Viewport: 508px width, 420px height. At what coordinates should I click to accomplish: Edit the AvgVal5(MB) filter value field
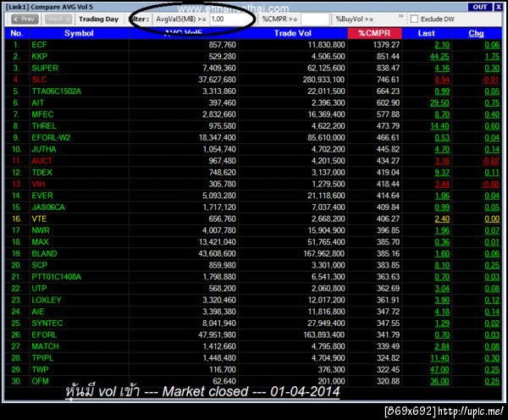[232, 19]
